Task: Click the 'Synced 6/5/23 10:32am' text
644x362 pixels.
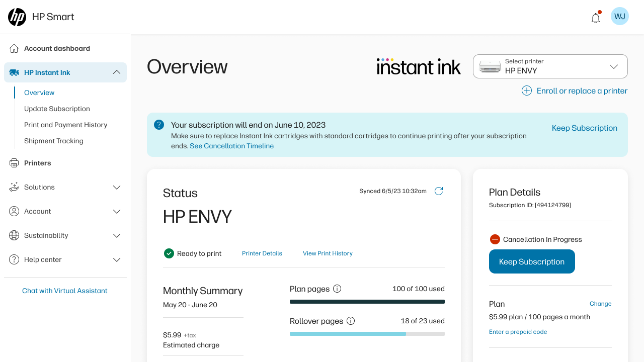Action: pos(393,191)
